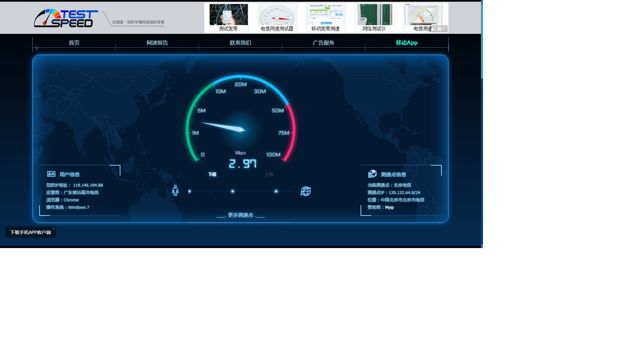Screen dimensions: 644x362
Task: Open the 移动App nav item
Action: click(407, 43)
